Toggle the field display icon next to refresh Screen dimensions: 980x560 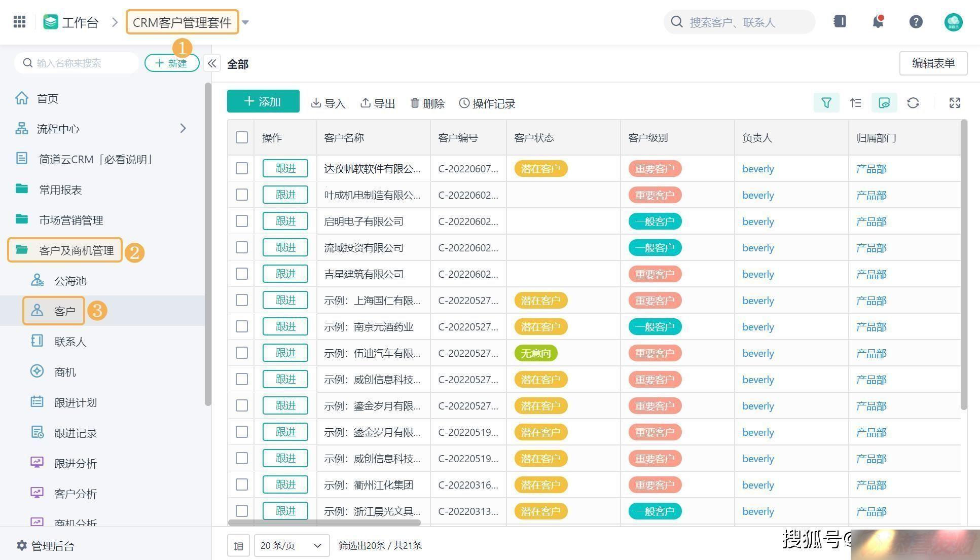884,103
